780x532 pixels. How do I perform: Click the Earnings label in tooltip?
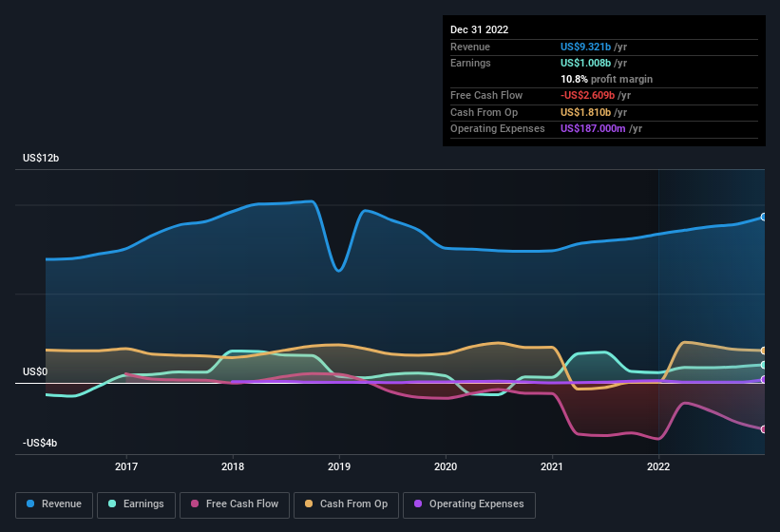tap(470, 63)
